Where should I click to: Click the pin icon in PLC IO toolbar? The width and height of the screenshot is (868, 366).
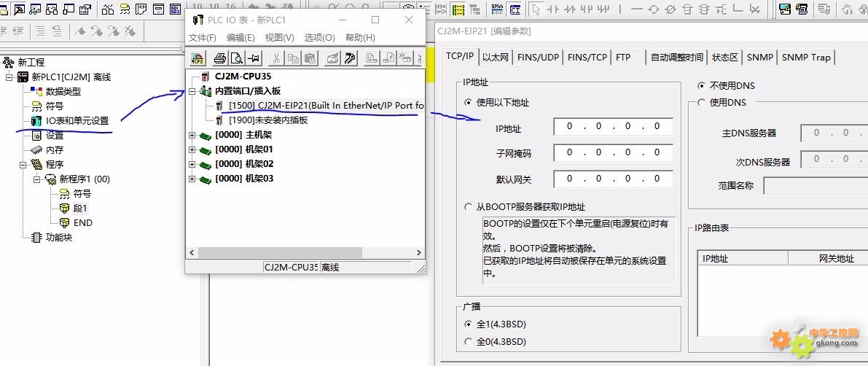click(254, 58)
